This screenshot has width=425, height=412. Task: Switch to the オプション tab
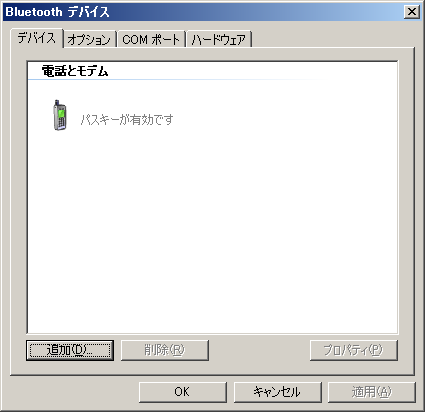(x=89, y=40)
